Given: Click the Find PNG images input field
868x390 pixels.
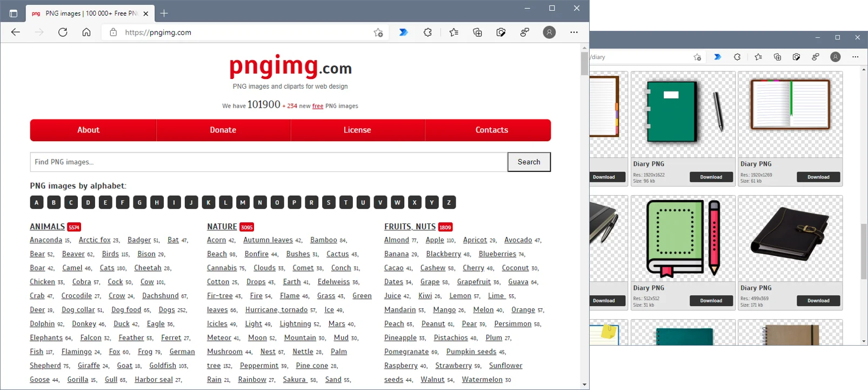Looking at the screenshot, I should pyautogui.click(x=269, y=162).
